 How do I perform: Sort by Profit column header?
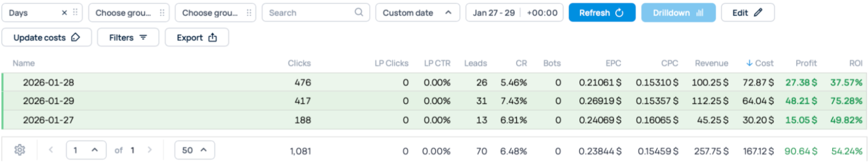806,63
